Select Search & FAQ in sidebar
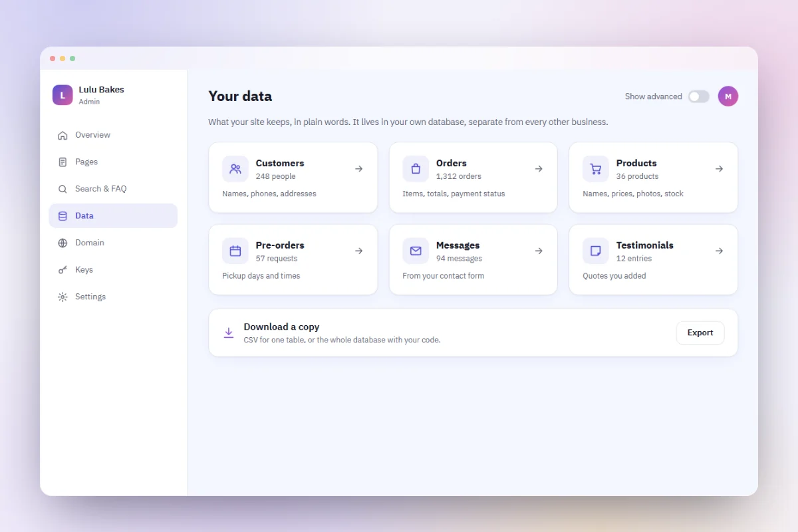This screenshot has height=532, width=798. 113,189
